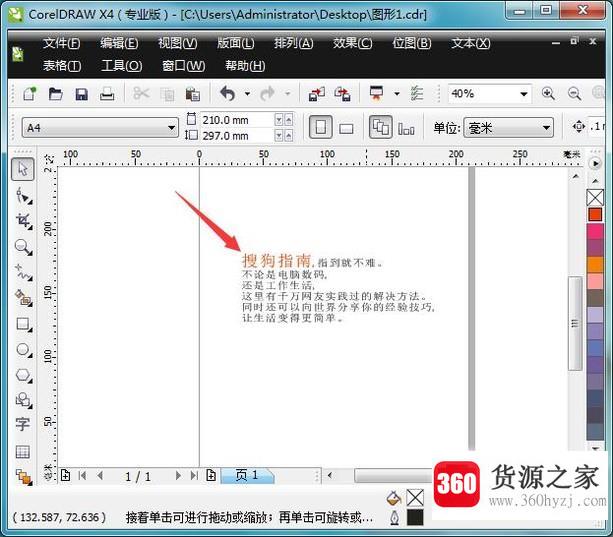Open the 表格(T) menu
The width and height of the screenshot is (613, 537).
[62, 66]
